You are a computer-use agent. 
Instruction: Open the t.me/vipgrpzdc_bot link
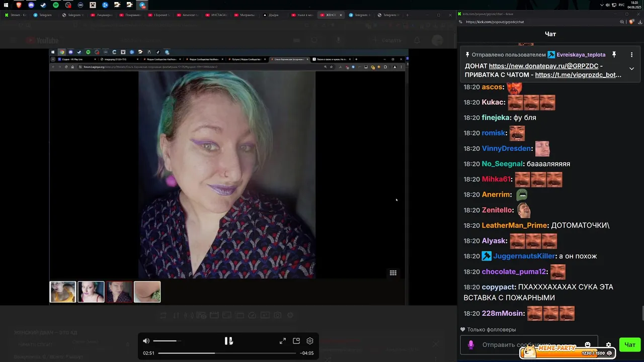pyautogui.click(x=578, y=75)
